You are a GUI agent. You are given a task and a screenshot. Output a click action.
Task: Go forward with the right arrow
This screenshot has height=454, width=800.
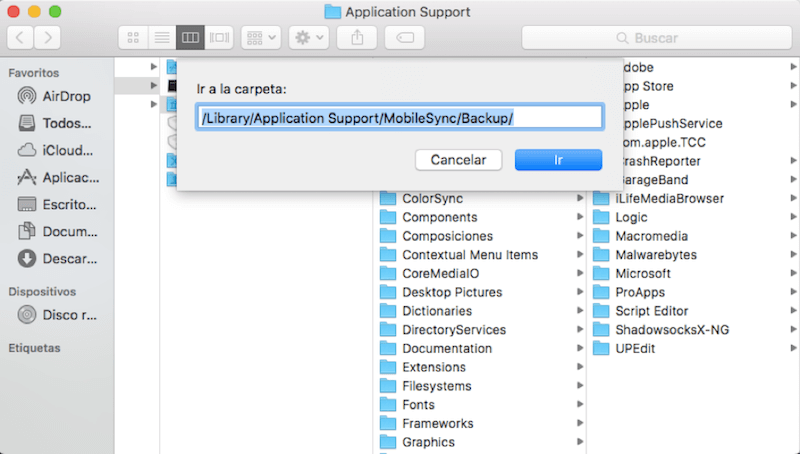click(47, 38)
